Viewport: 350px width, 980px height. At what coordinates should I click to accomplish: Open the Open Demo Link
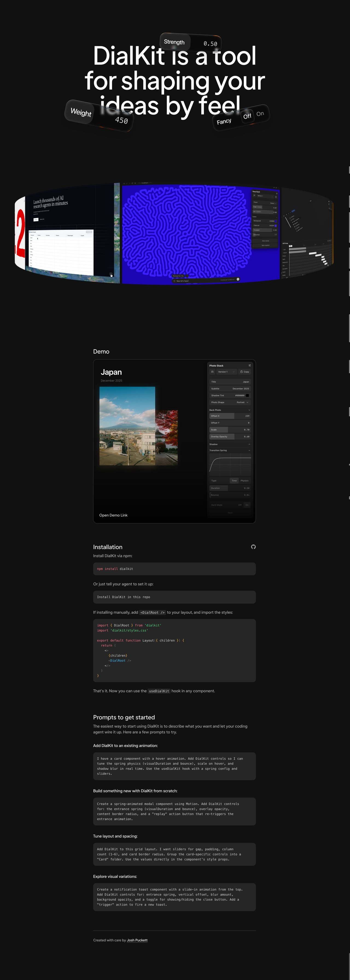113,515
